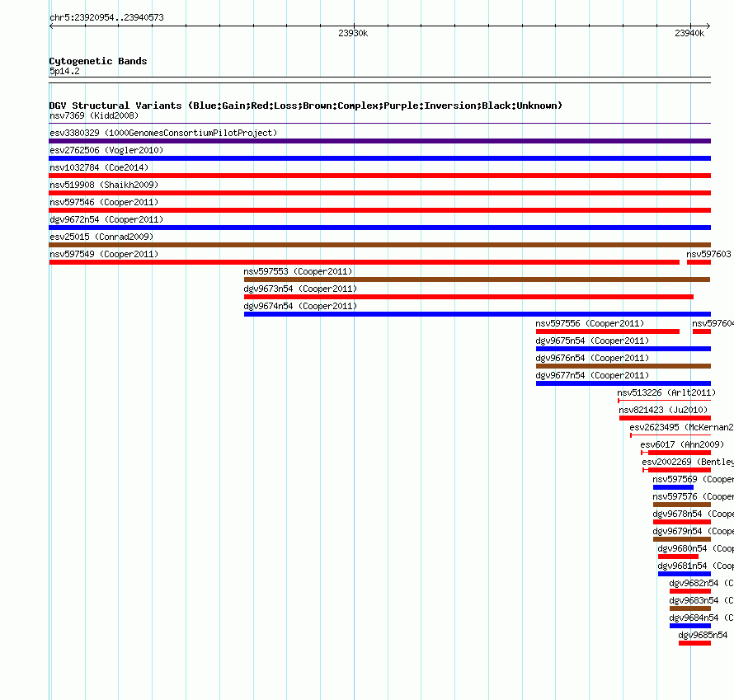Screen dimensions: 734x700
Task: Click the nsv597603 variant label
Action: click(x=708, y=254)
